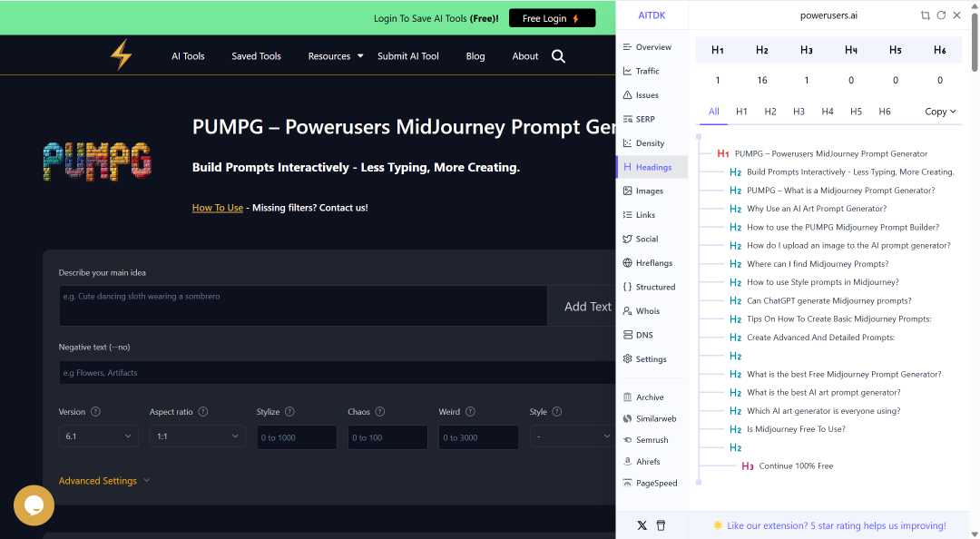980x539 pixels.
Task: Click into the Negative text field
Action: (338, 373)
